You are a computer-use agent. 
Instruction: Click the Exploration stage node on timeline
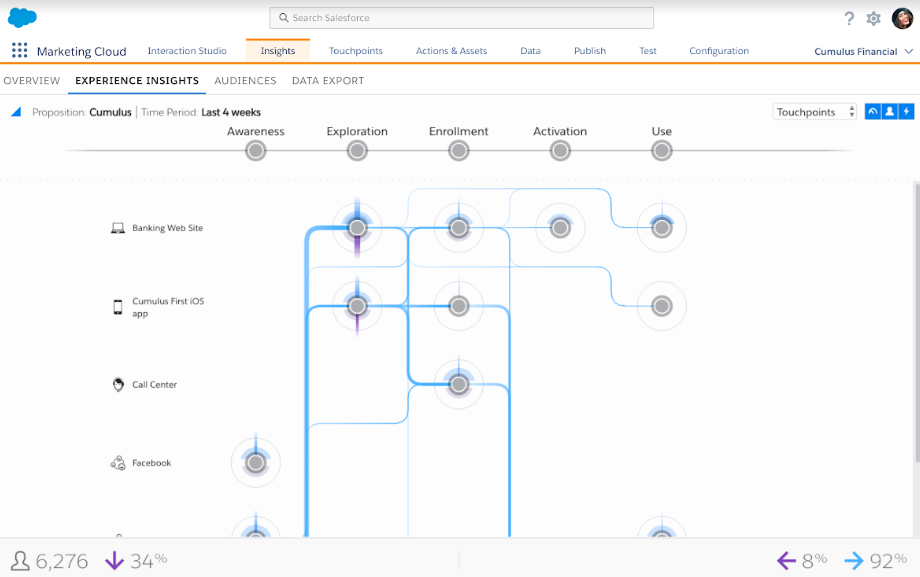(x=357, y=151)
